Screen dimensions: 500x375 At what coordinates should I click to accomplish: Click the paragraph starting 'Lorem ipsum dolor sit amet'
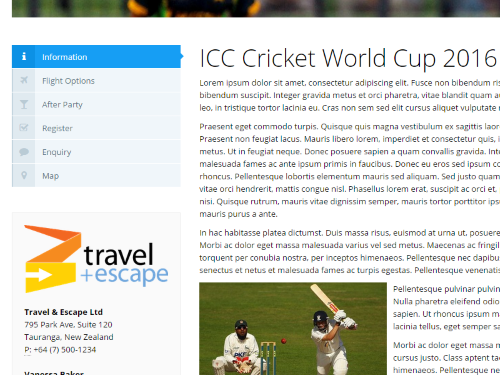pos(350,95)
